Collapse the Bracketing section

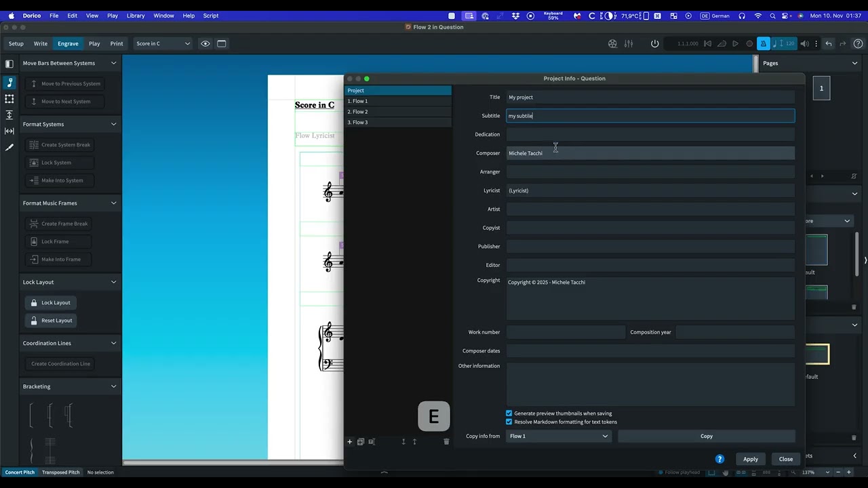114,386
